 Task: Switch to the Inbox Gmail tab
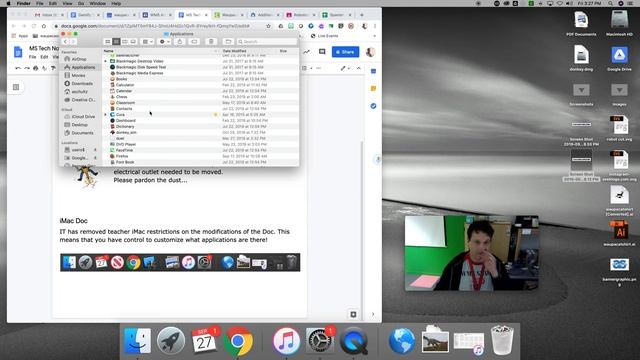coord(49,15)
